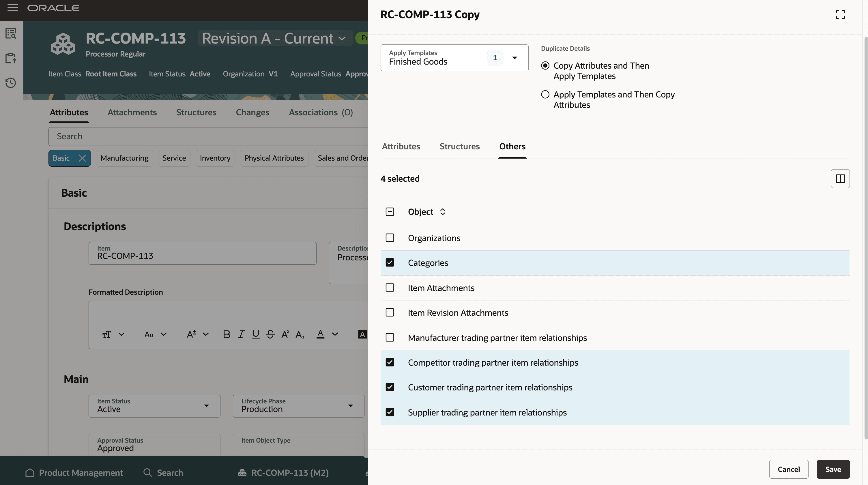Click the Strikethrough formatting icon
This screenshot has height=485, width=868.
point(270,334)
